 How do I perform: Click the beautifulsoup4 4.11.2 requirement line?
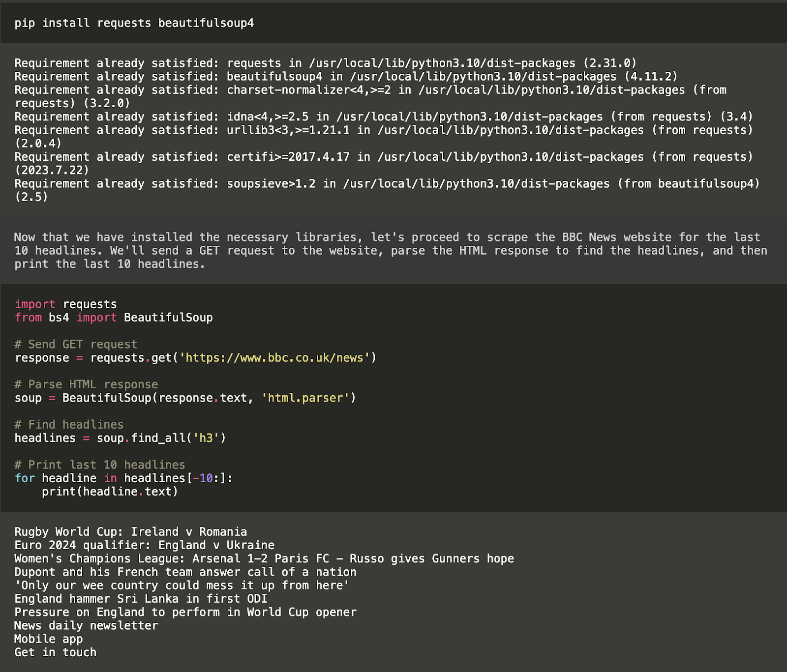pyautogui.click(x=346, y=77)
